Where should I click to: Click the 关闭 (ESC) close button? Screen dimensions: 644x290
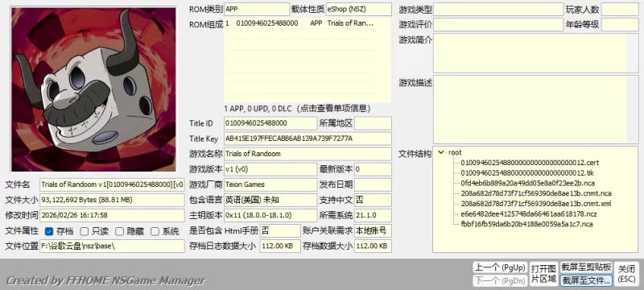point(627,274)
